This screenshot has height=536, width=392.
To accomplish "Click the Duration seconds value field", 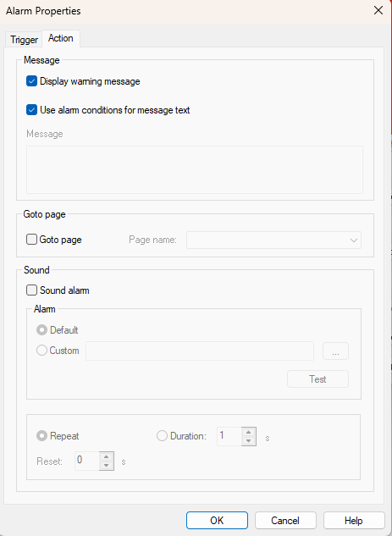I will (x=229, y=436).
